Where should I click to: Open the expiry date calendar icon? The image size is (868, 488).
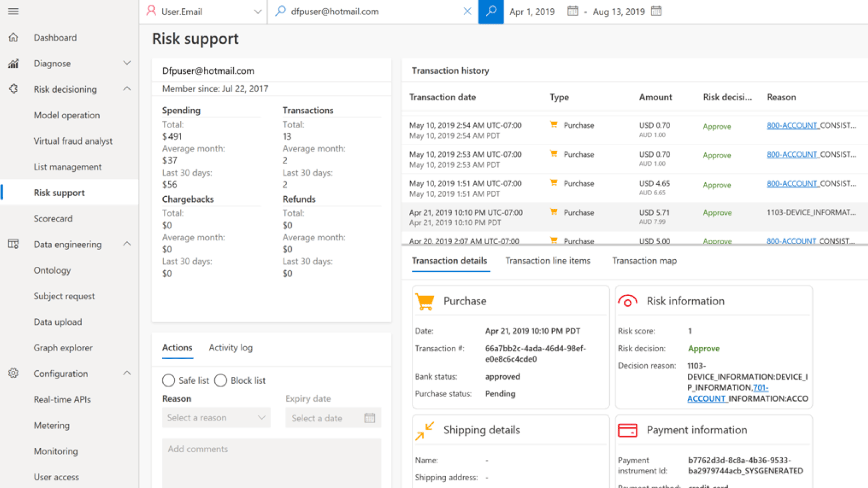pyautogui.click(x=369, y=418)
